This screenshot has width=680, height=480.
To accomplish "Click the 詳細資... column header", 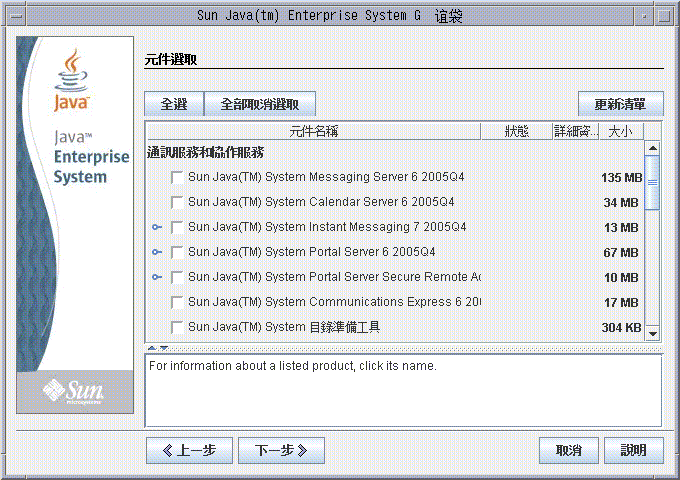I will pyautogui.click(x=575, y=131).
